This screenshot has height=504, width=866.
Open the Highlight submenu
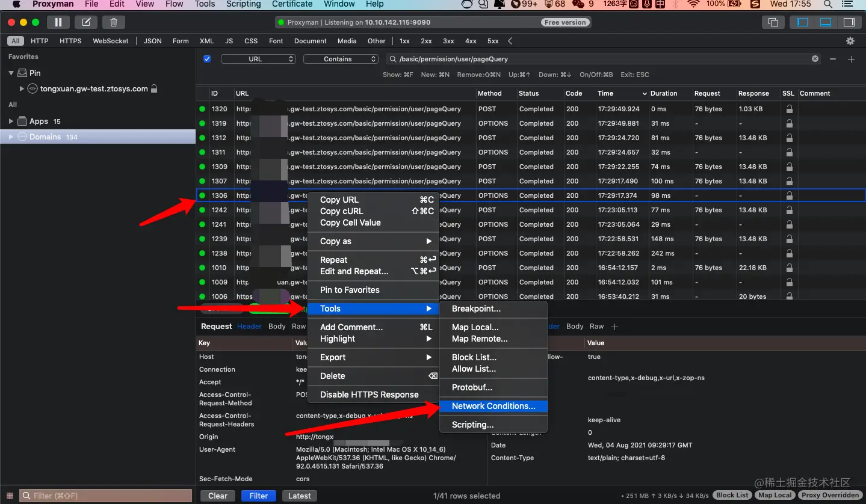(373, 339)
